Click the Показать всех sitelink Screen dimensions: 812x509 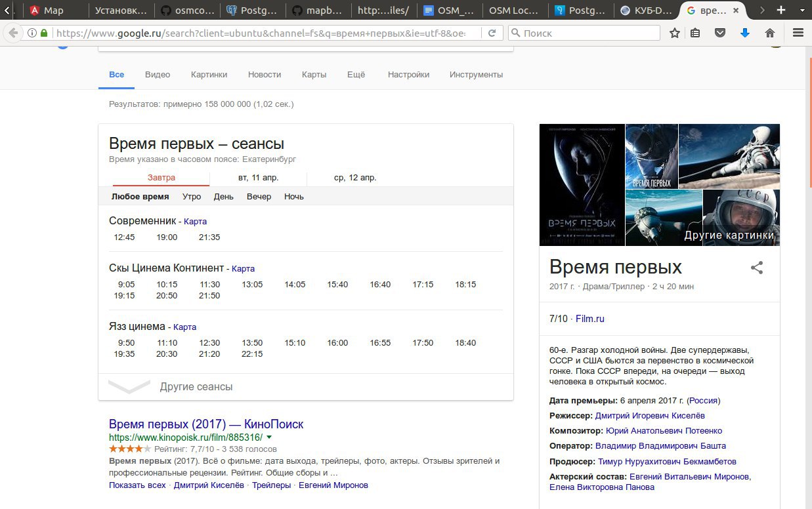click(x=137, y=485)
